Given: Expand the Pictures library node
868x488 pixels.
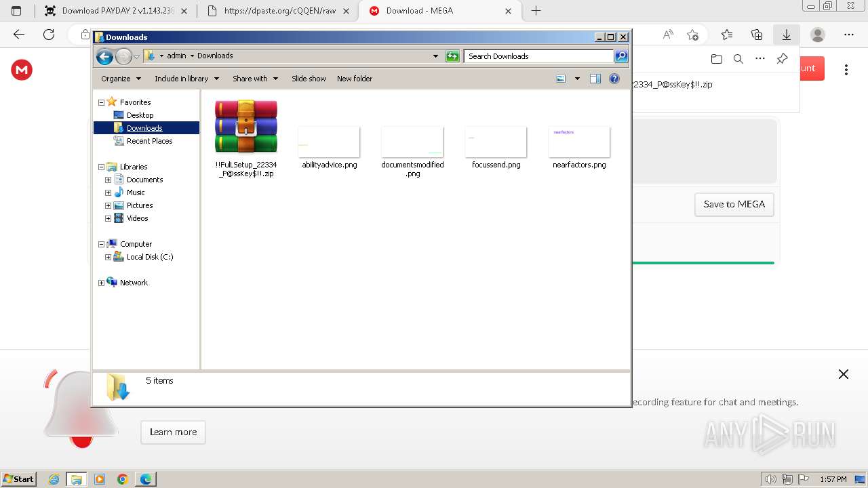Looking at the screenshot, I should [108, 205].
